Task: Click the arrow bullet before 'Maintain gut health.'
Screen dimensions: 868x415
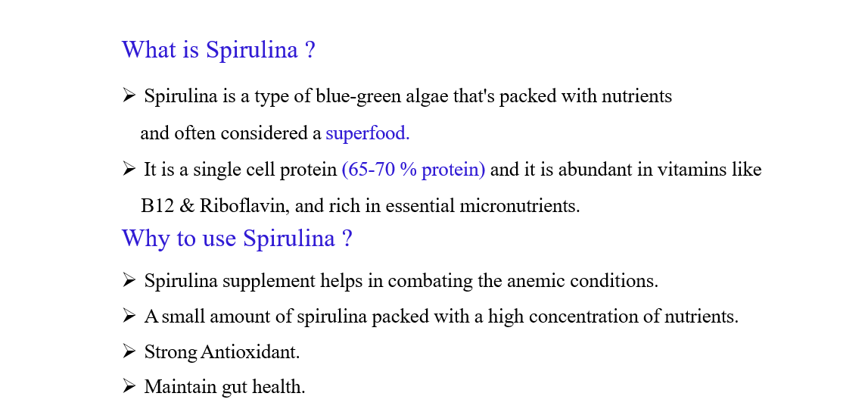Action: click(129, 386)
